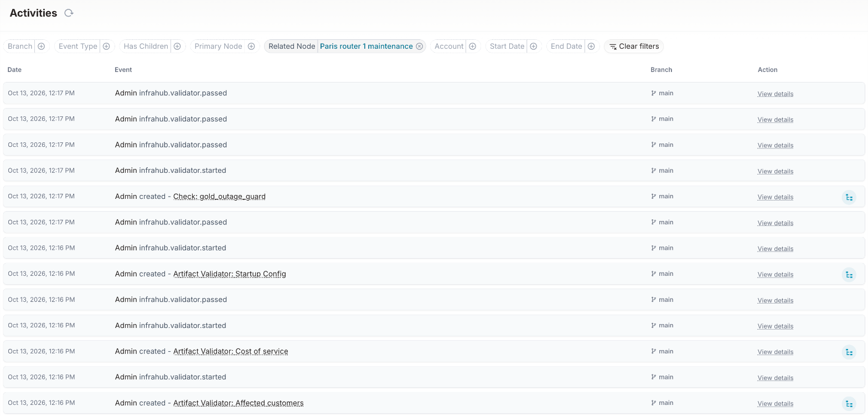The height and width of the screenshot is (416, 868).
Task: Remove the Paris router 1 maintenance filter
Action: (420, 47)
